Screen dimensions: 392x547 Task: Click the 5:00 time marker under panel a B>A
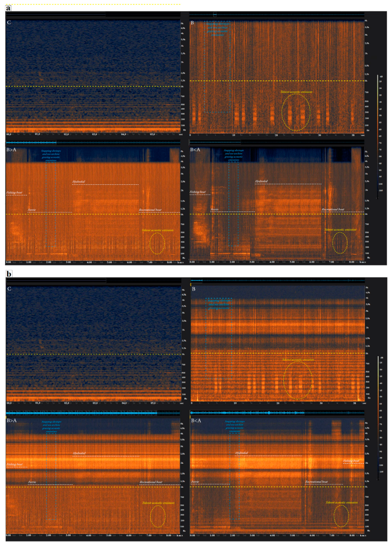tap(109, 262)
